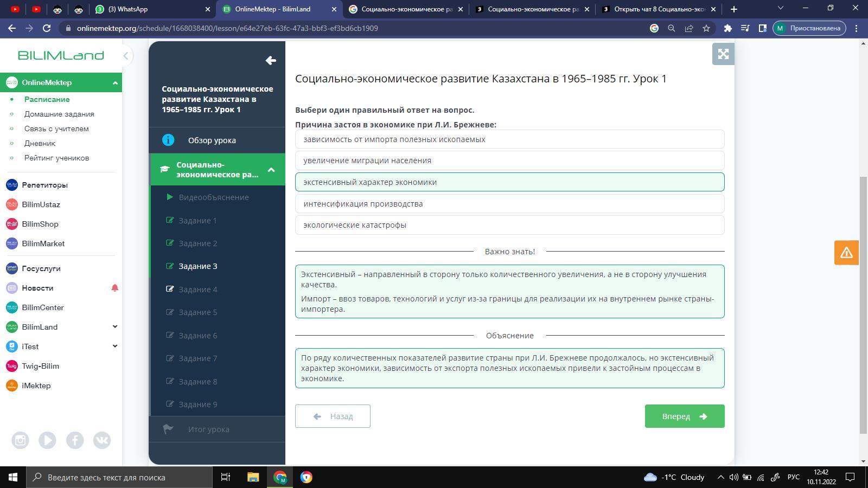Screen dimensions: 868x488
Task: Click the BilimShop sidebar icon
Action: point(12,224)
